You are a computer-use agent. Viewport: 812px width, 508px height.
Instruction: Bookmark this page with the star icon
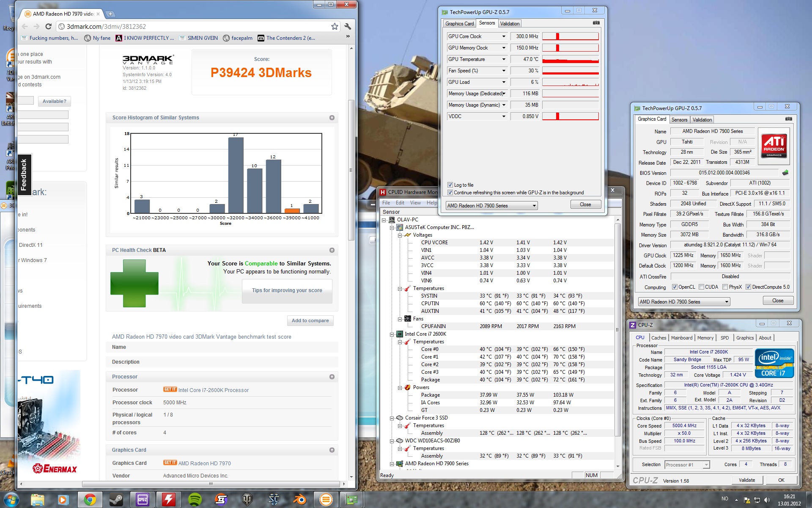tap(335, 27)
